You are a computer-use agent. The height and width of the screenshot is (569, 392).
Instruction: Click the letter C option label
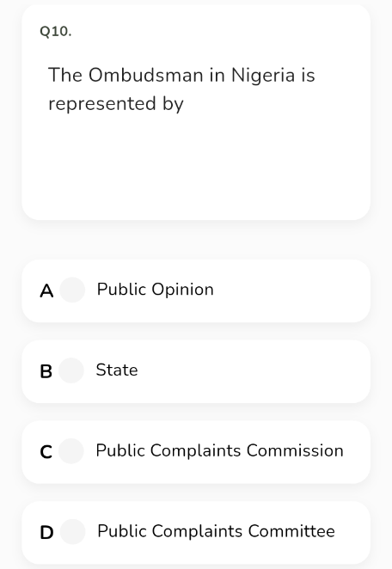46,452
